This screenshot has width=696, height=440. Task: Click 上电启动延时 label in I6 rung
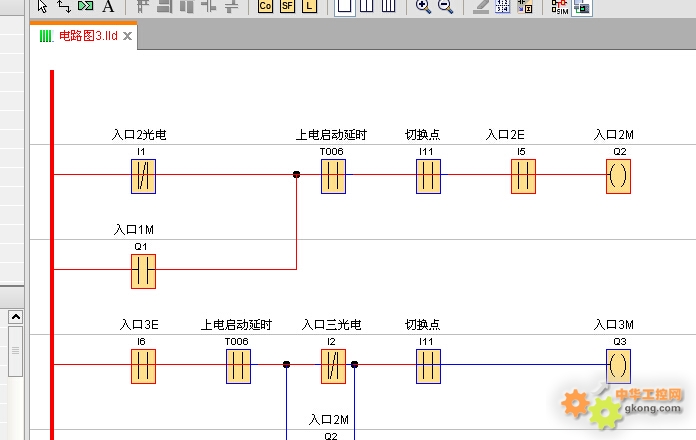[x=236, y=325]
